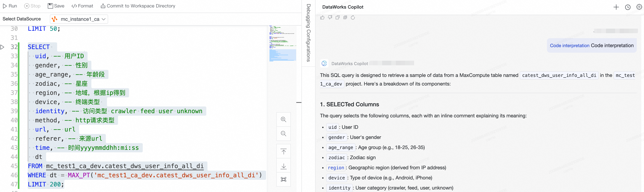Click the thumbs down feedback icon
Screen dimensions: 644x192
[330, 18]
